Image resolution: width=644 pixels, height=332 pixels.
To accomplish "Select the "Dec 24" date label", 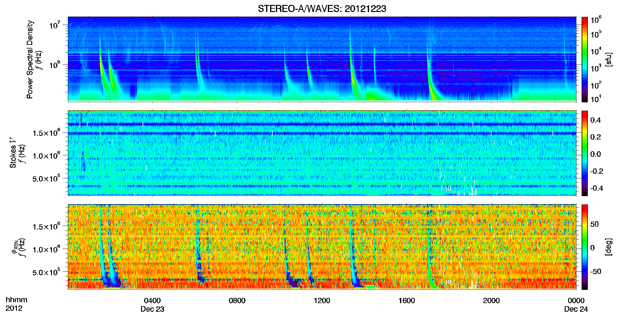I will 576,309.
